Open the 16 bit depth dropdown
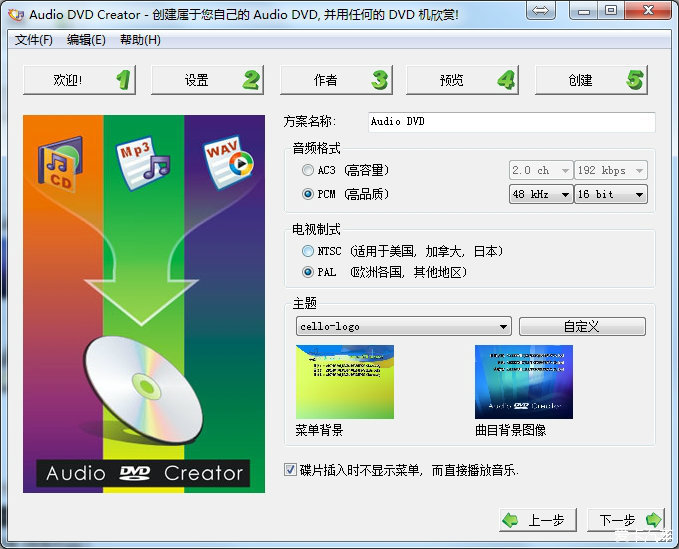The height and width of the screenshot is (549, 679). click(x=611, y=194)
